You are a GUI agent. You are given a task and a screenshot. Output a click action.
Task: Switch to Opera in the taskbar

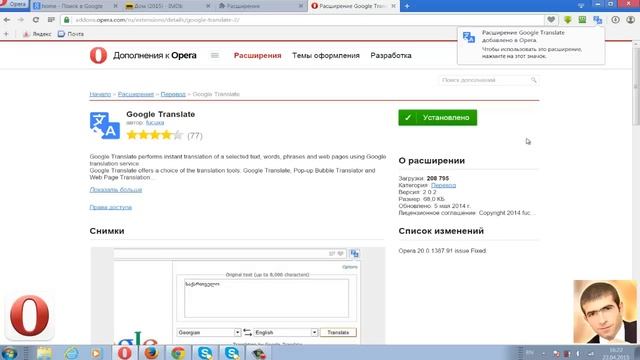point(124,353)
